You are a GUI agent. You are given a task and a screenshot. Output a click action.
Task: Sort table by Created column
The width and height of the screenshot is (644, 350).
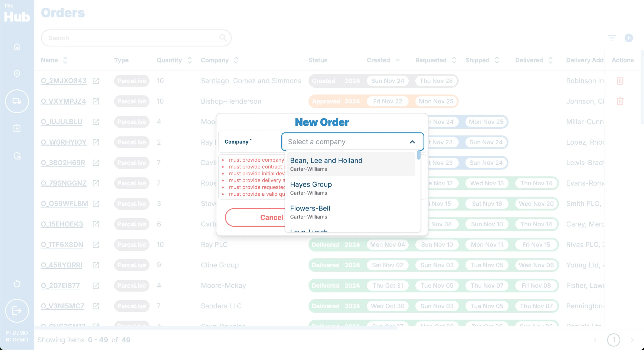click(398, 60)
